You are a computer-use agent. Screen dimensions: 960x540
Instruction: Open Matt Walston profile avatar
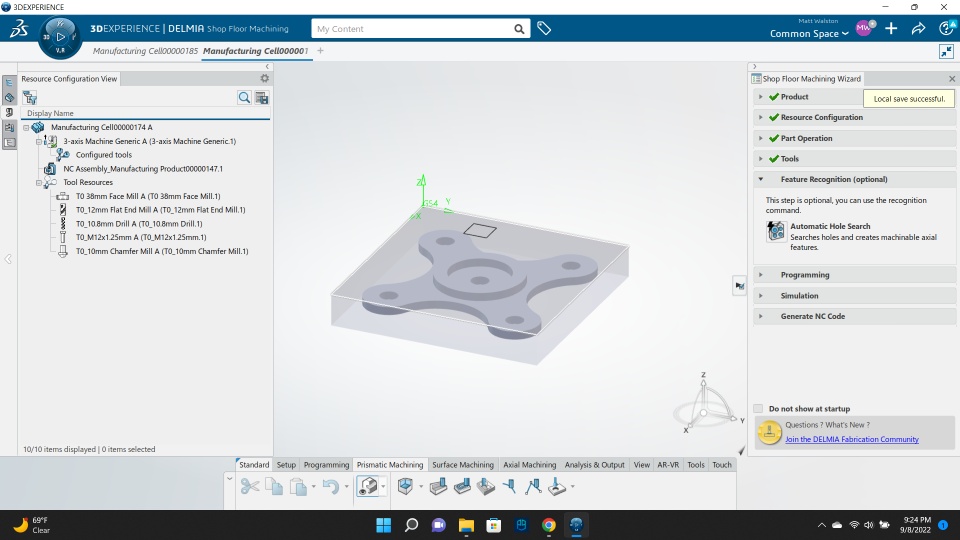click(864, 28)
